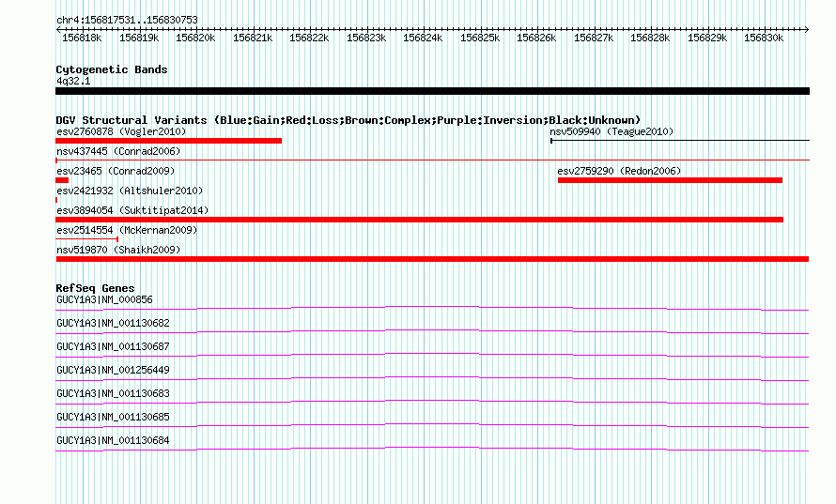The height and width of the screenshot is (504, 836).
Task: Click the 156827k ruler position
Action: [594, 38]
